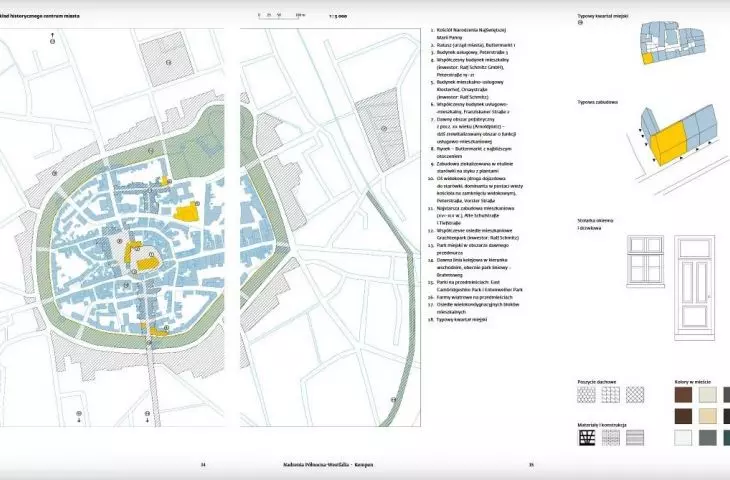
Task: Pick the reddish-brown color swatch in the top row
Action: (x=683, y=395)
